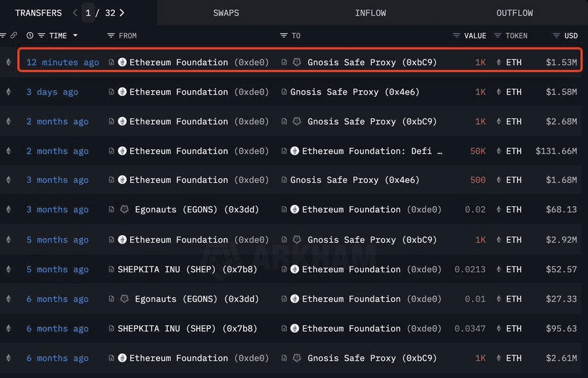588x378 pixels.
Task: Switch to the OUTFLOW tab
Action: point(514,13)
